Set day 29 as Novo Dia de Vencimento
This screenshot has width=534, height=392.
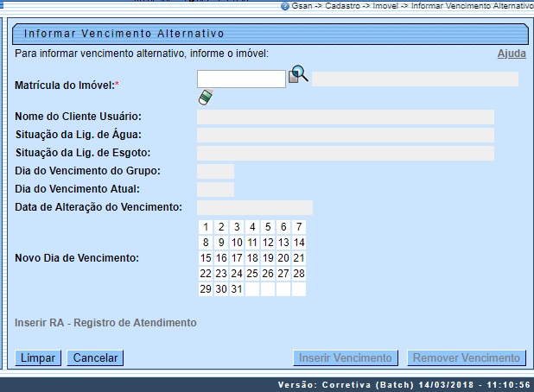click(x=206, y=289)
